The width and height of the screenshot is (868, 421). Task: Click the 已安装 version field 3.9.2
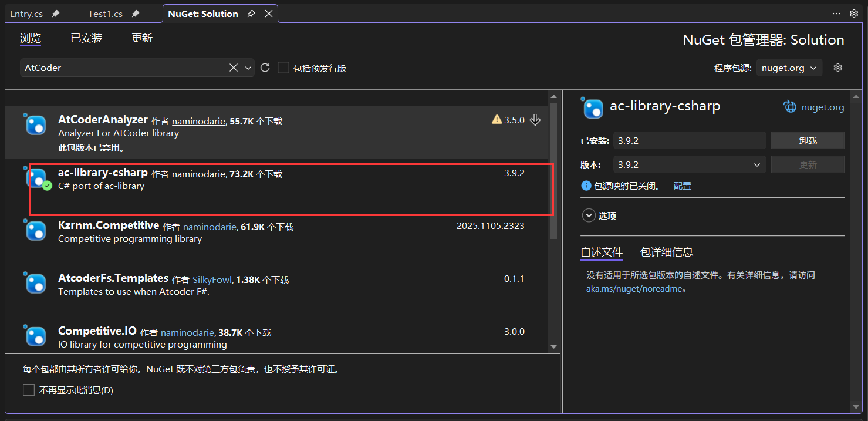click(x=690, y=140)
